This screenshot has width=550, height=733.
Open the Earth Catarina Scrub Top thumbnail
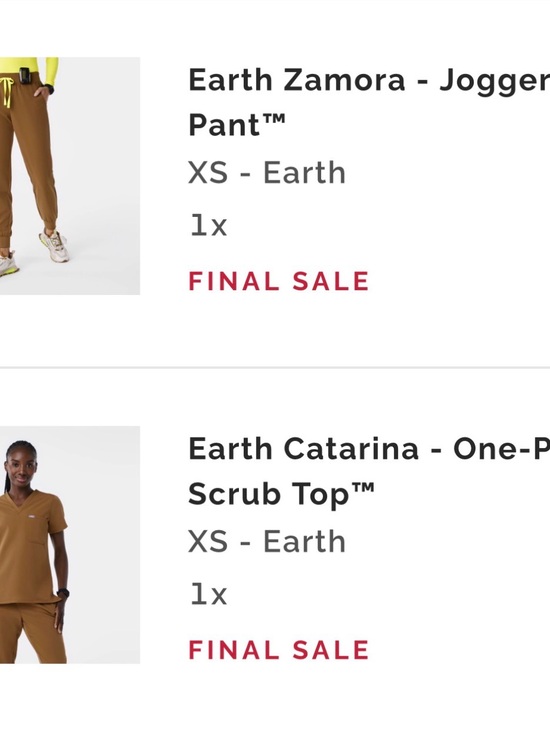tap(70, 545)
